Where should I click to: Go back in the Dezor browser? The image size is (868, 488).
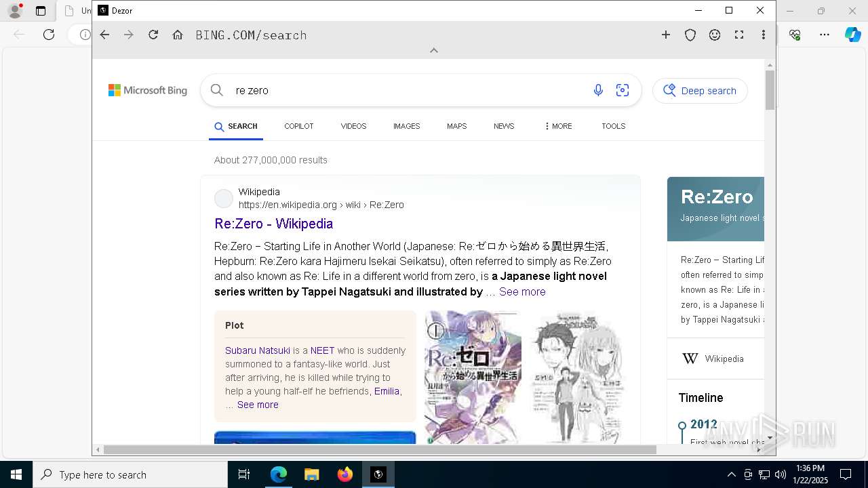(x=104, y=35)
